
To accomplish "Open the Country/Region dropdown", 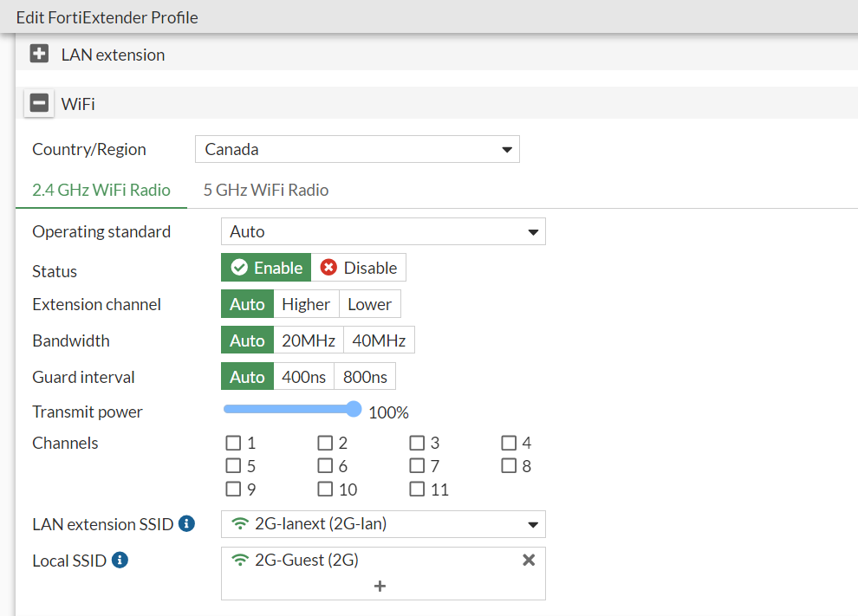I will point(357,149).
